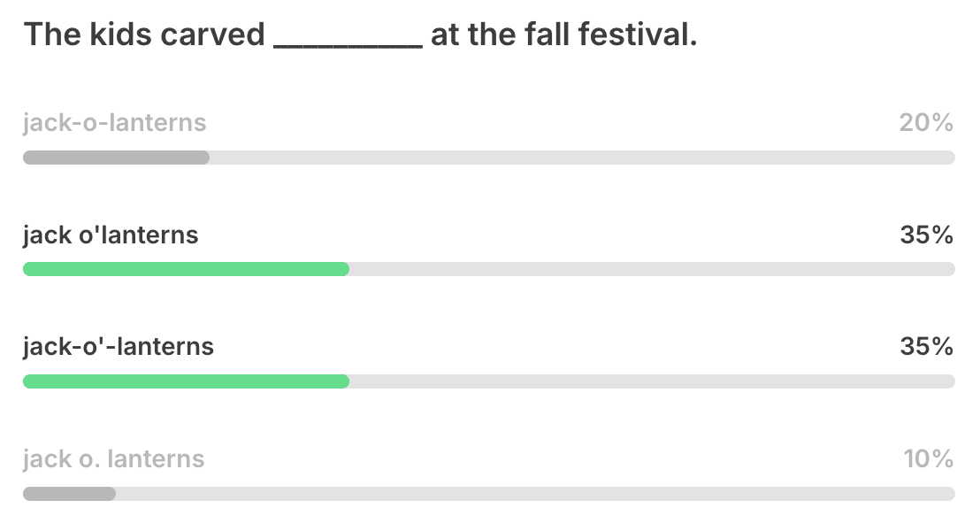980x531 pixels.
Task: Click the gray filled bar under jack-o-lanterns
Action: pyautogui.click(x=116, y=158)
